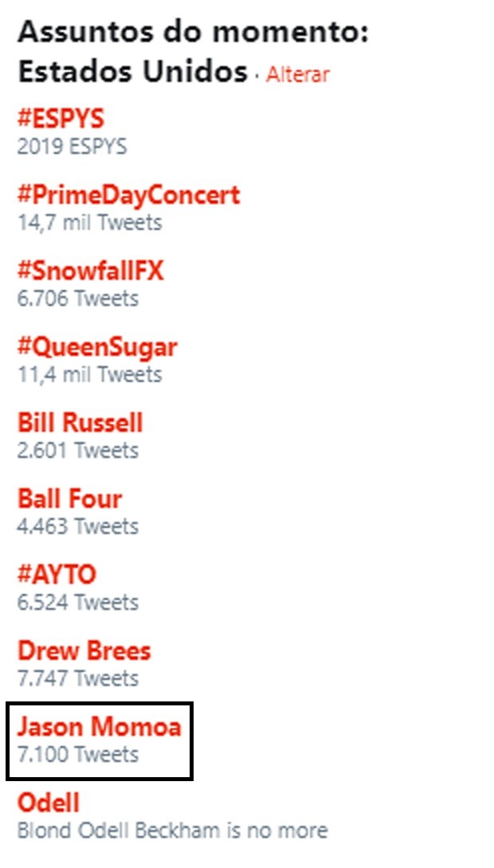Select the #SnowfallFX hashtag
This screenshot has height=868, width=494.
tap(91, 271)
